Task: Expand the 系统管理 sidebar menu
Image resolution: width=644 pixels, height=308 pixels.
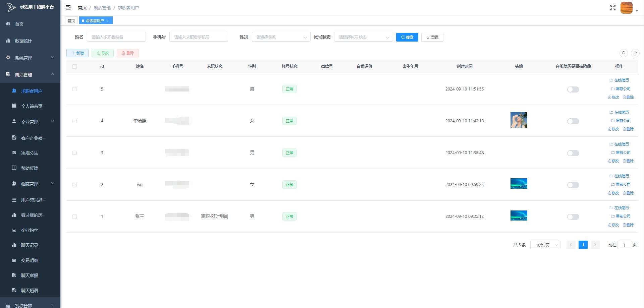Action: tap(30, 58)
